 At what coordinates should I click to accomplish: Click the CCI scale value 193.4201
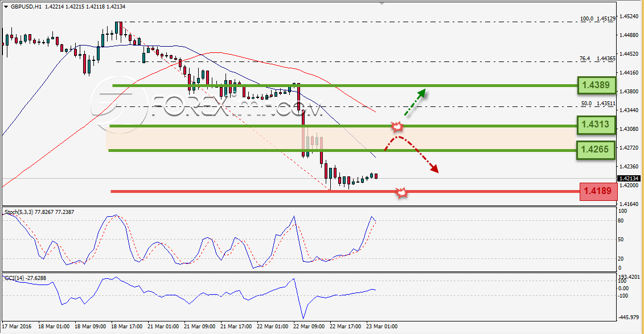coord(629,277)
